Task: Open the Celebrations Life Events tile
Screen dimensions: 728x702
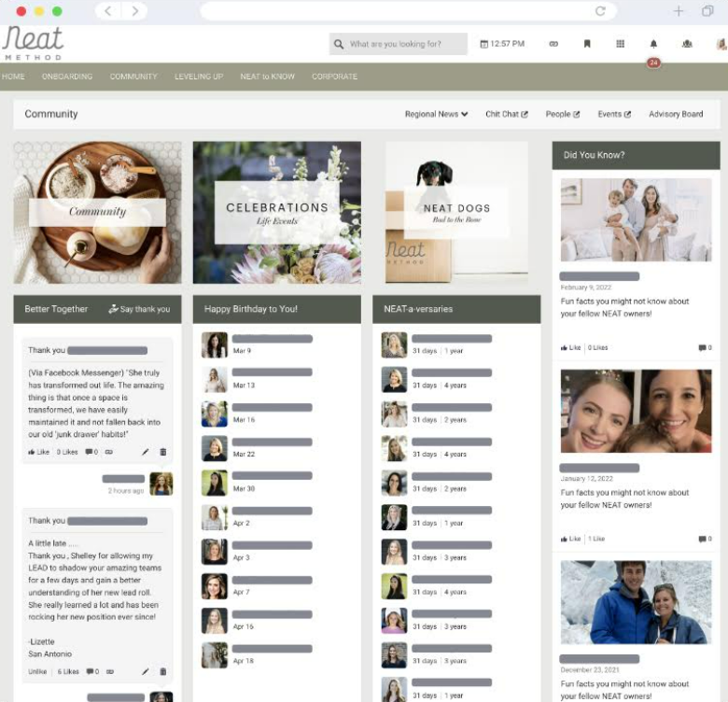Action: [276, 213]
